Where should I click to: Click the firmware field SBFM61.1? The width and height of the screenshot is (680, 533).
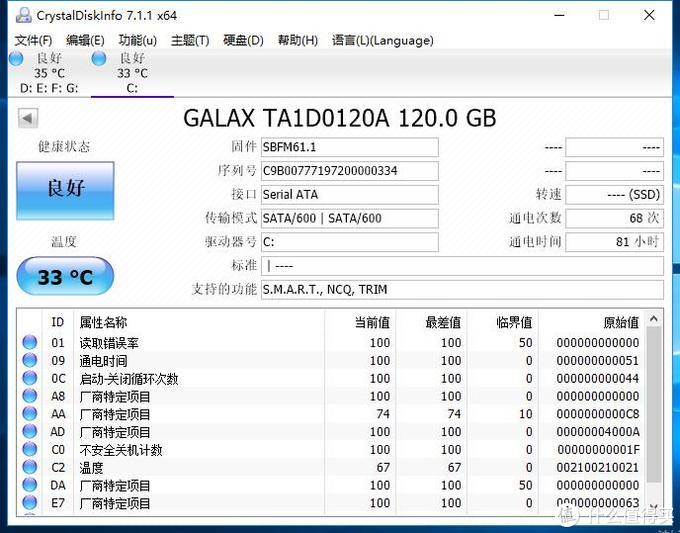pos(350,147)
